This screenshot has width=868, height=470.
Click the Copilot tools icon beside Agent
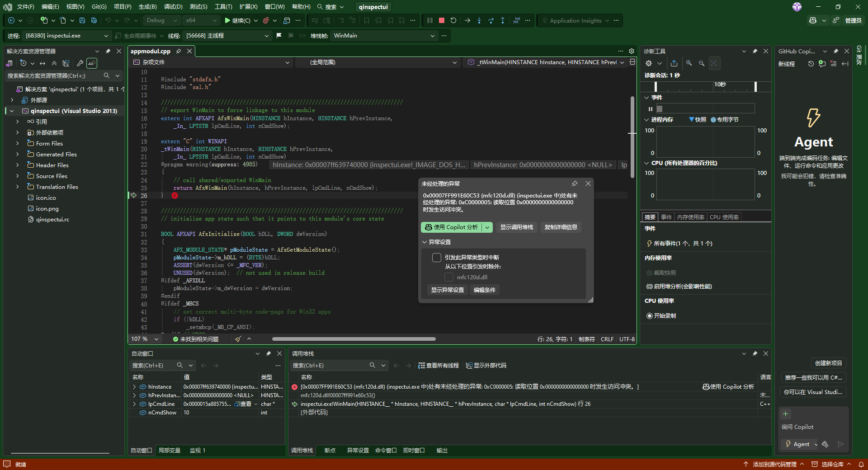click(x=825, y=444)
